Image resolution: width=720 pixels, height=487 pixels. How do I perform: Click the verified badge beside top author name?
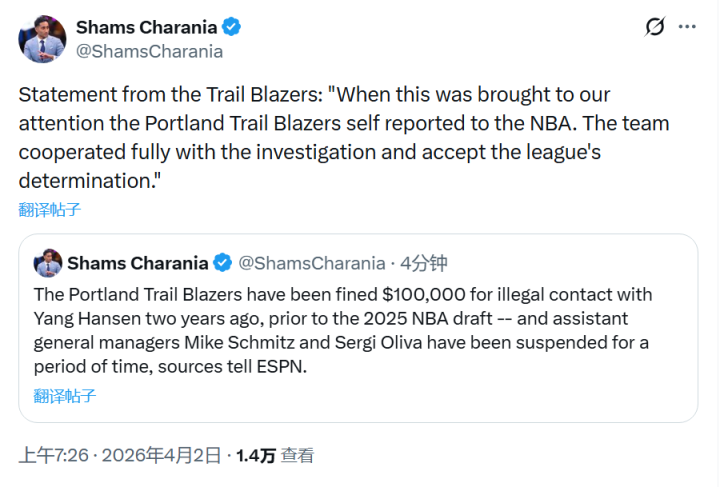tap(231, 27)
